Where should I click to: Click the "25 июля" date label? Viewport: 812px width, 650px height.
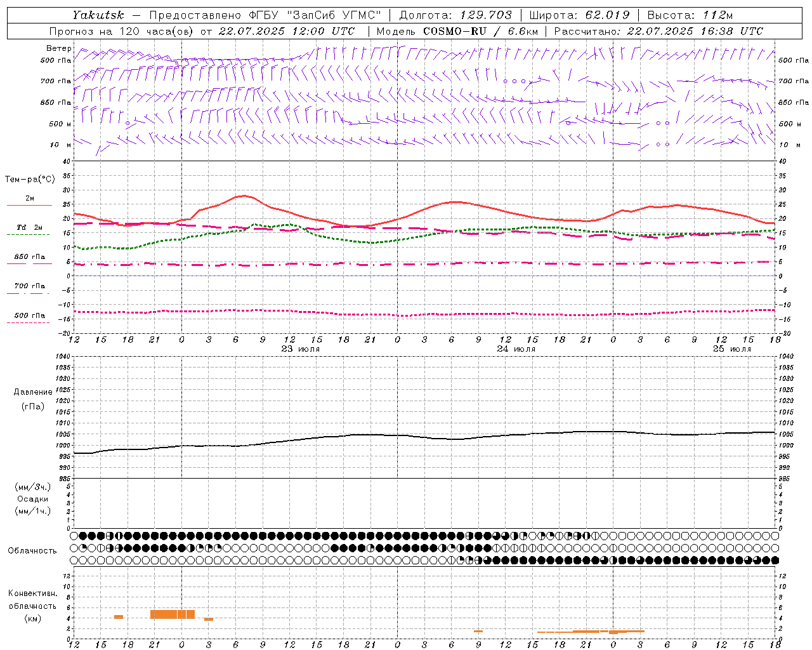click(731, 349)
